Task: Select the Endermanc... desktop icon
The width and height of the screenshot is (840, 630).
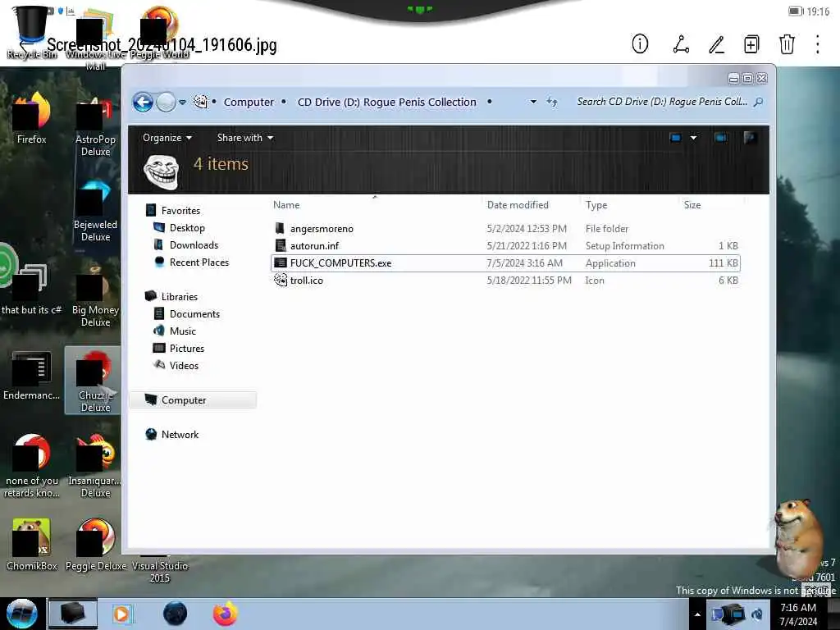Action: (x=32, y=376)
